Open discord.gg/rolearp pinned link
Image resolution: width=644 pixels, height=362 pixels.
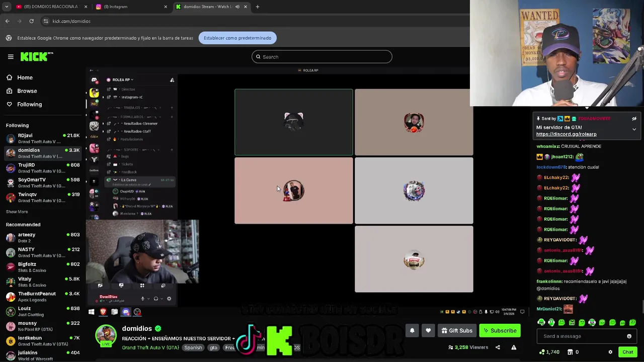(566, 134)
